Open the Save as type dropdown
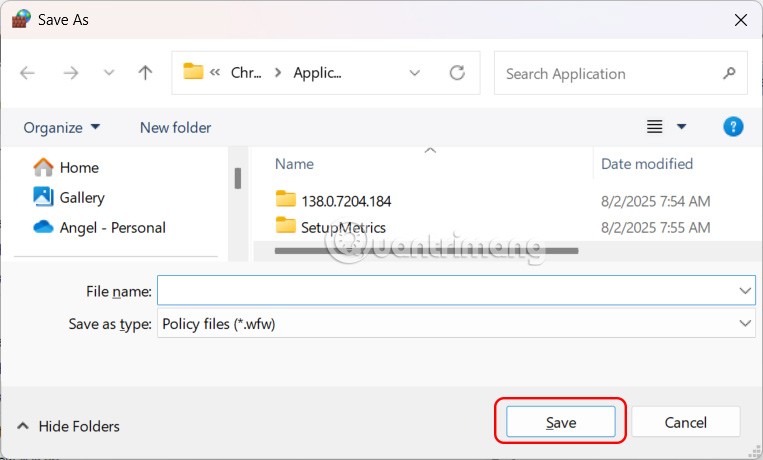This screenshot has height=460, width=763. tap(745, 323)
